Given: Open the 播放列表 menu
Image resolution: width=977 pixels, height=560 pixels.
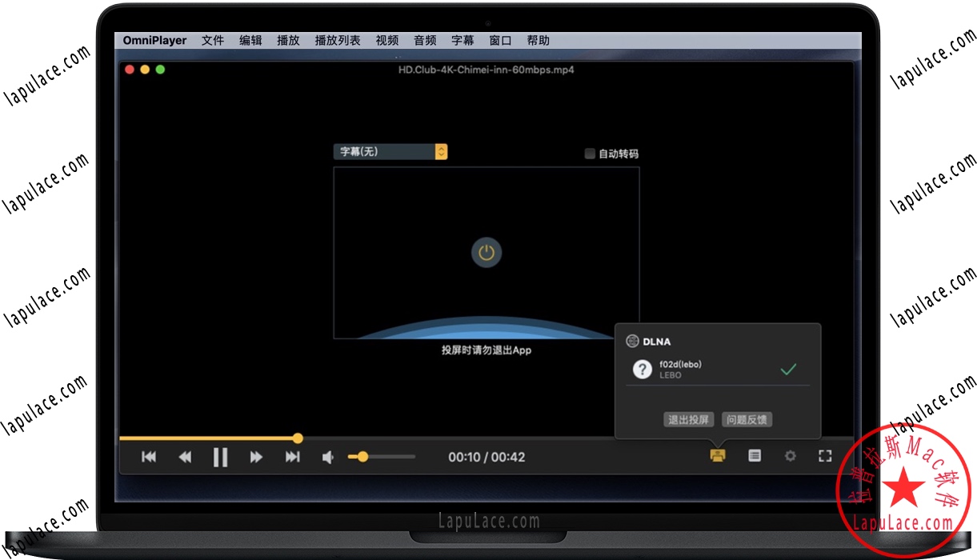Looking at the screenshot, I should click(x=337, y=40).
